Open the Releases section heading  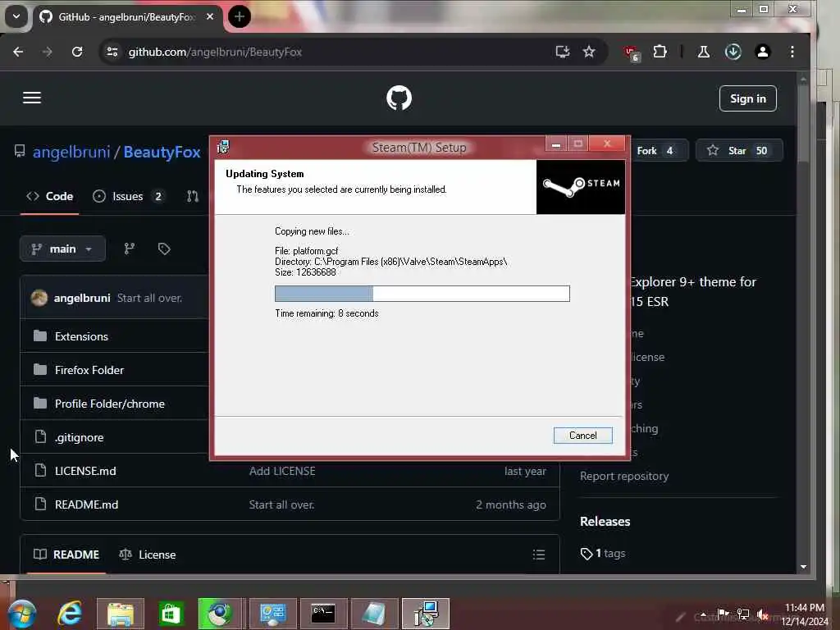[x=605, y=521]
